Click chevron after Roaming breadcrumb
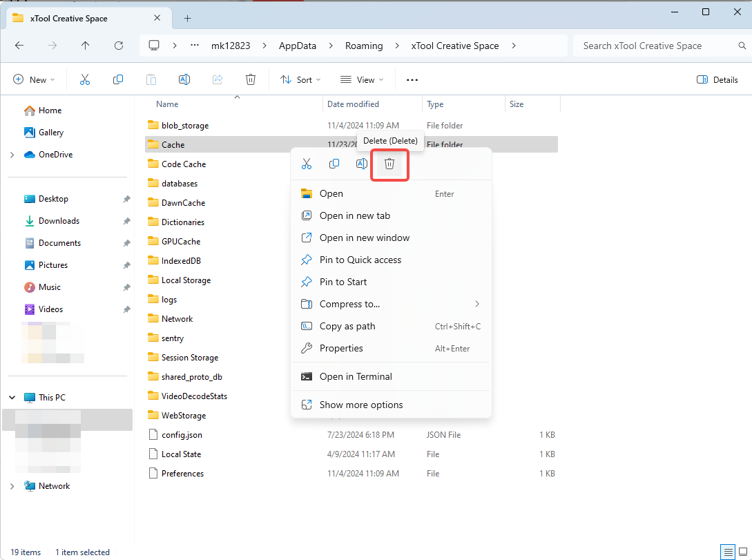This screenshot has height=560, width=752. coord(397,46)
